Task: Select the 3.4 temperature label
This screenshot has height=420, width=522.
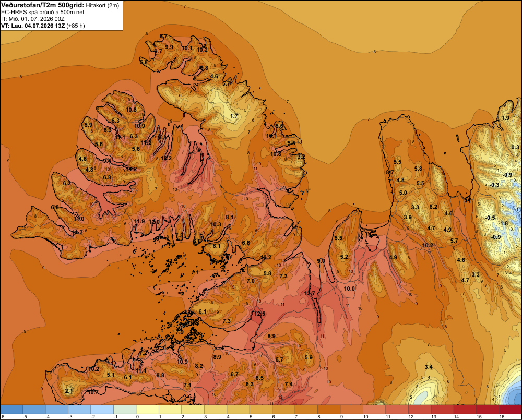Action: pos(429,367)
